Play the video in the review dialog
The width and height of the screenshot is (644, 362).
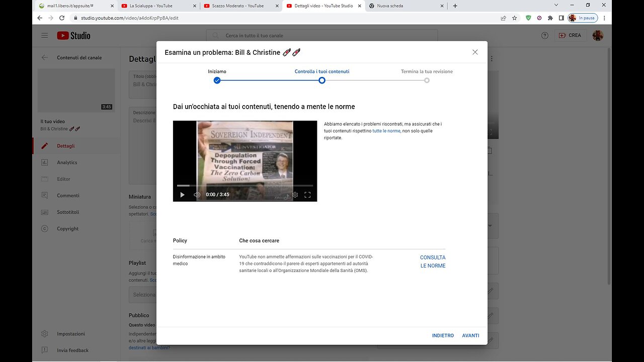coord(182,195)
